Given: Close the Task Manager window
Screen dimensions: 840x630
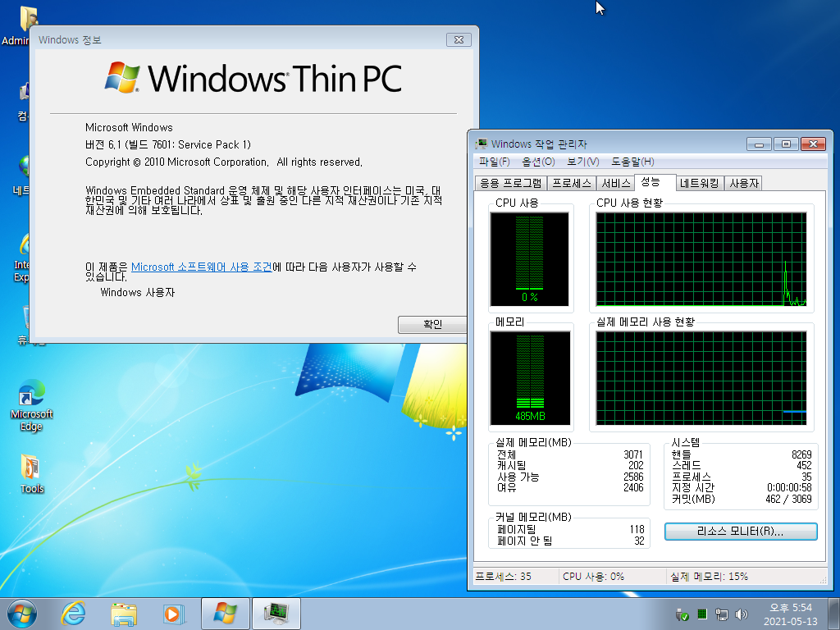Looking at the screenshot, I should pos(813,144).
